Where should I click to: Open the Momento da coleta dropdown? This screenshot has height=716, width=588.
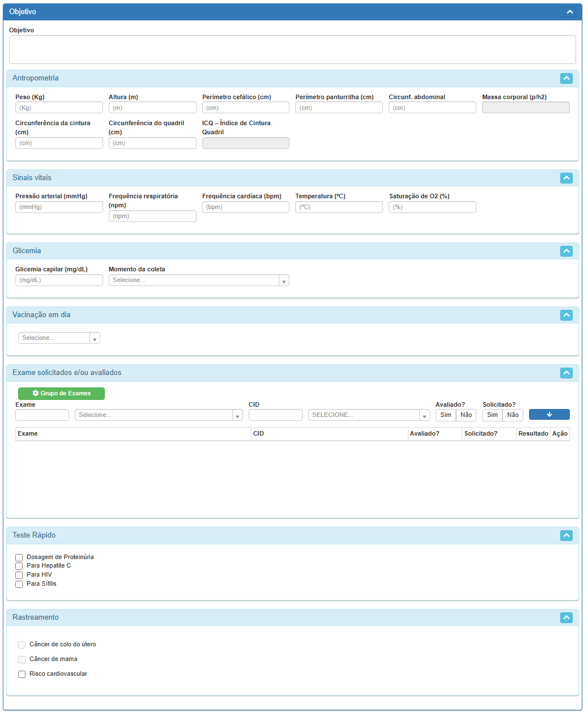click(199, 280)
